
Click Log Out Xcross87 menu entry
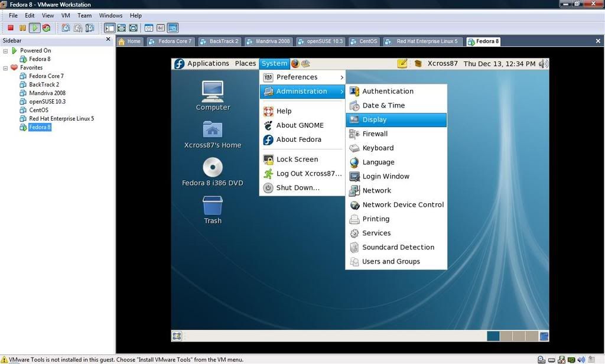click(x=302, y=174)
